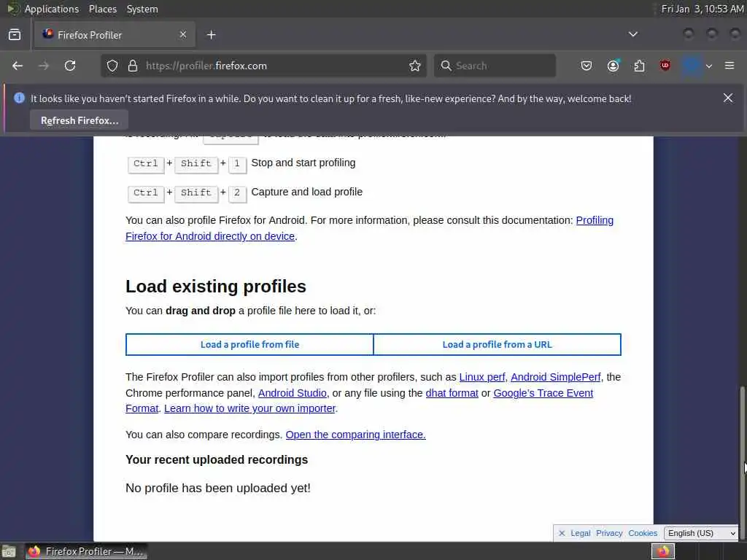Click the Refresh Firefox... button
This screenshot has width=747, height=560.
(x=79, y=120)
